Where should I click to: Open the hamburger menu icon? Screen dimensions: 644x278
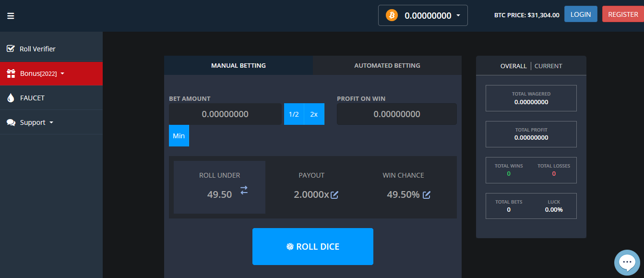[x=11, y=16]
